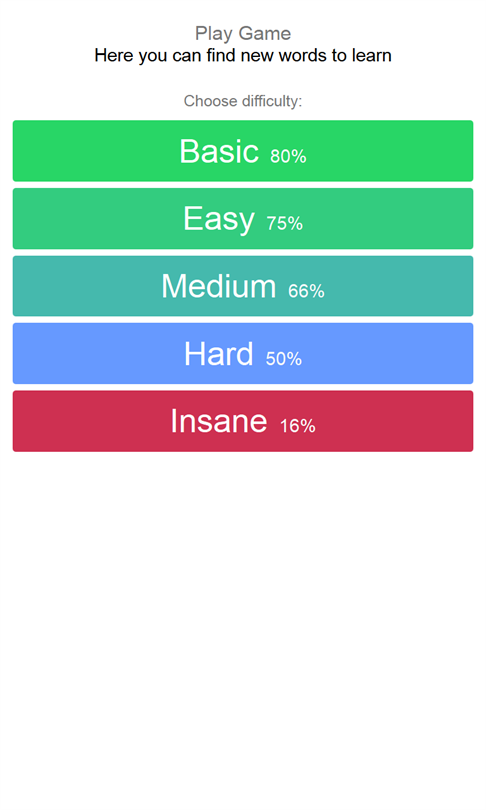
Task: Click the word 'learn' in the subtitle
Action: pos(371,55)
